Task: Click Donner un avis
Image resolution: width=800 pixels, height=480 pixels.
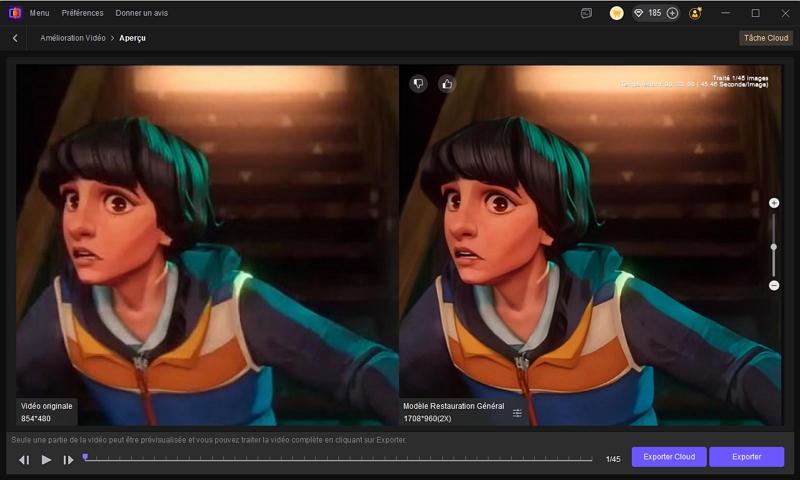Action: 141,13
